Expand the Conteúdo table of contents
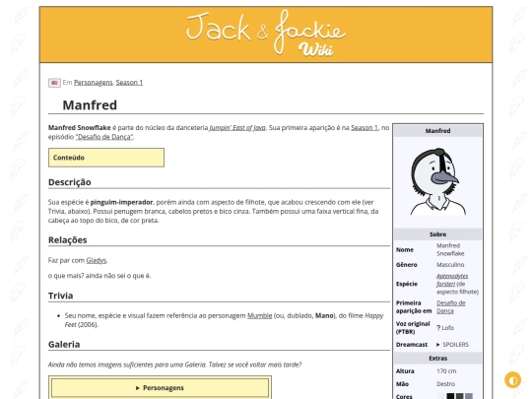The height and width of the screenshot is (399, 532). coord(106,158)
